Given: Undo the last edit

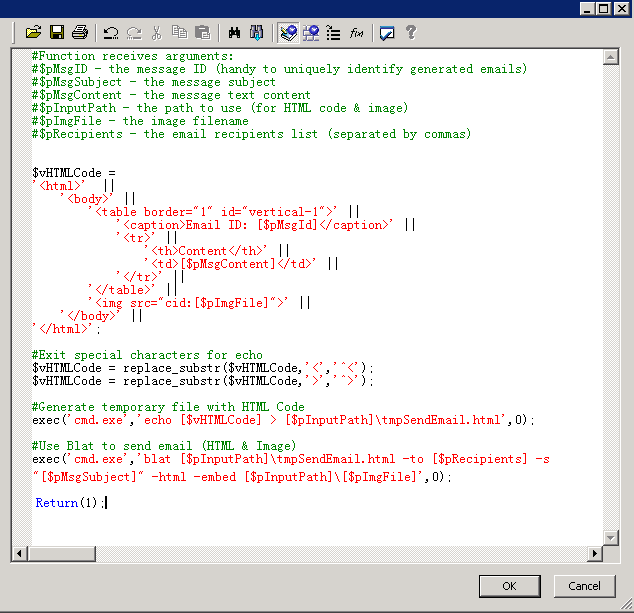Looking at the screenshot, I should [111, 33].
